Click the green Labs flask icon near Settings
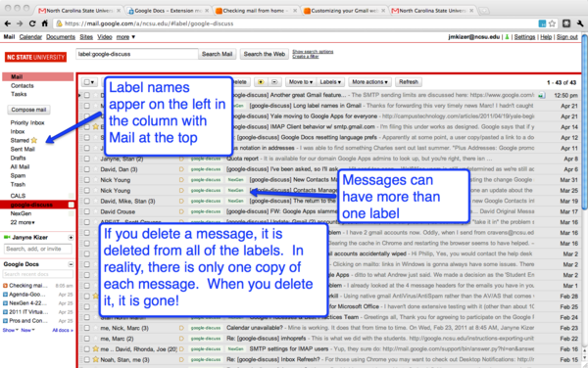The width and height of the screenshot is (588, 368). pyautogui.click(x=507, y=37)
